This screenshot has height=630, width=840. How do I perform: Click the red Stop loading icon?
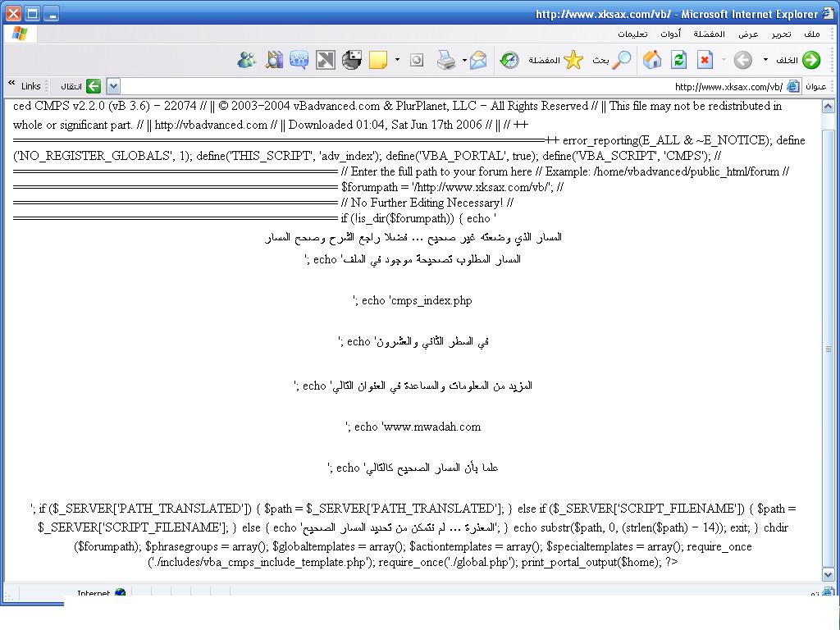705,60
